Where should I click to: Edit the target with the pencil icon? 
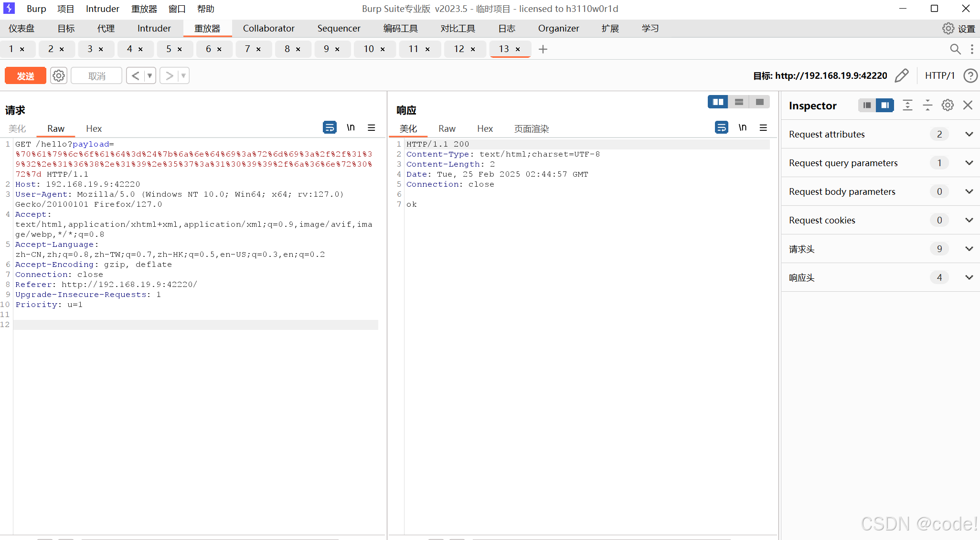[902, 75]
